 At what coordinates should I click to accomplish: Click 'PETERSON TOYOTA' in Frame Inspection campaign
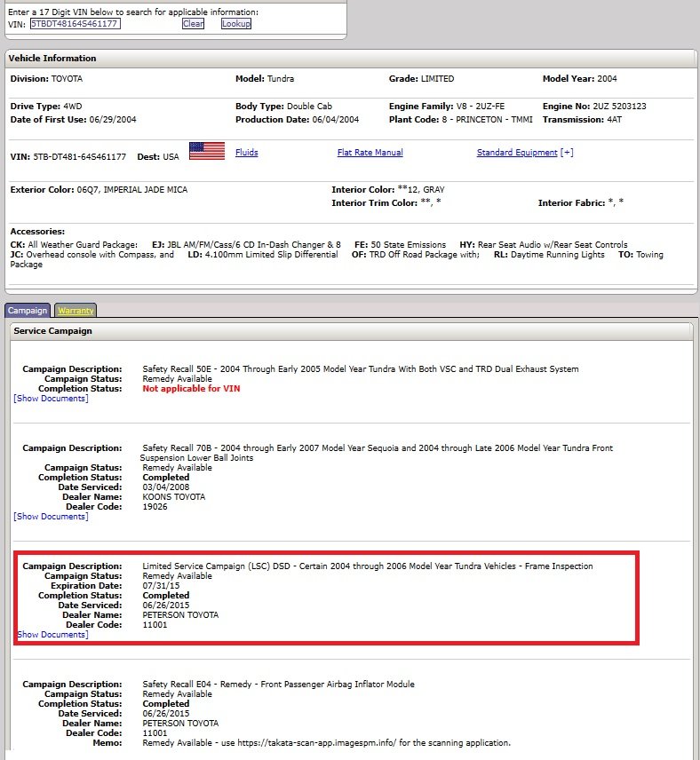point(180,615)
